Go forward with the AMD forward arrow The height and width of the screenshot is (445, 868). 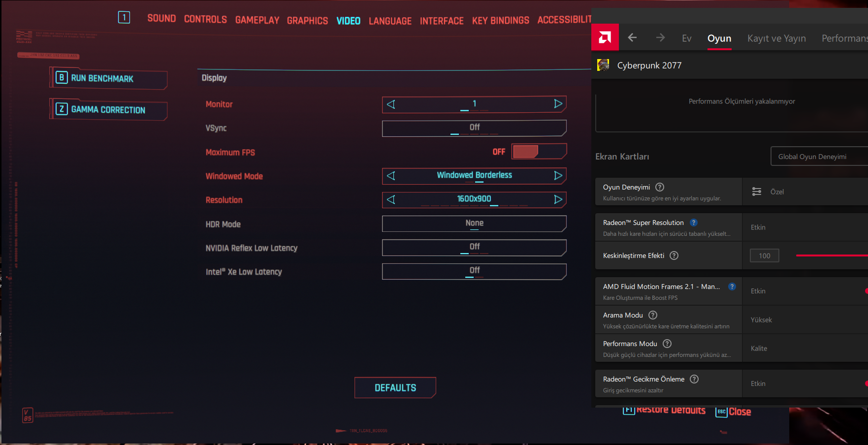tap(660, 37)
